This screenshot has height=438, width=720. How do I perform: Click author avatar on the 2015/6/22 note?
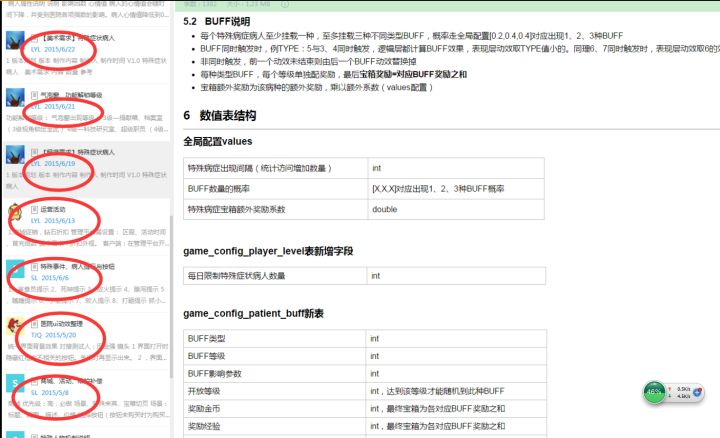[15, 40]
